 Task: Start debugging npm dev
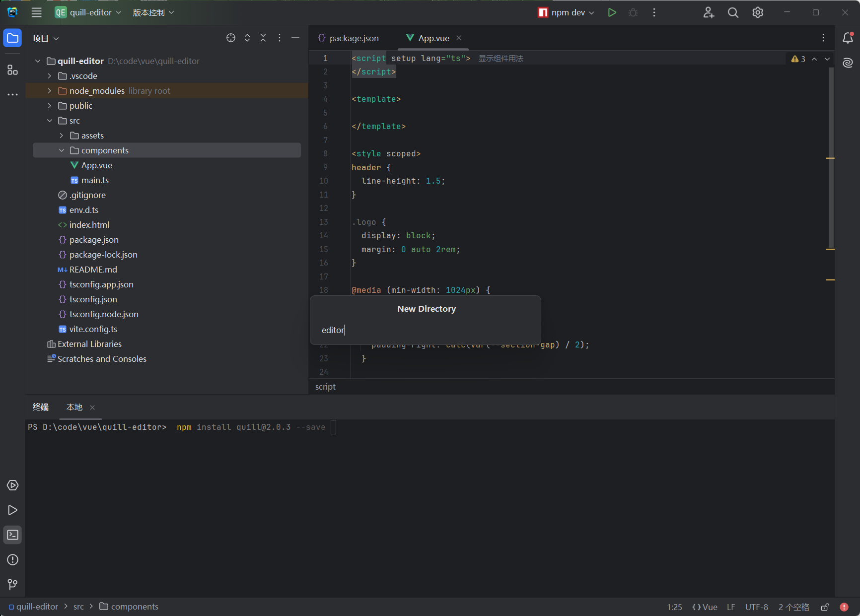pyautogui.click(x=633, y=12)
